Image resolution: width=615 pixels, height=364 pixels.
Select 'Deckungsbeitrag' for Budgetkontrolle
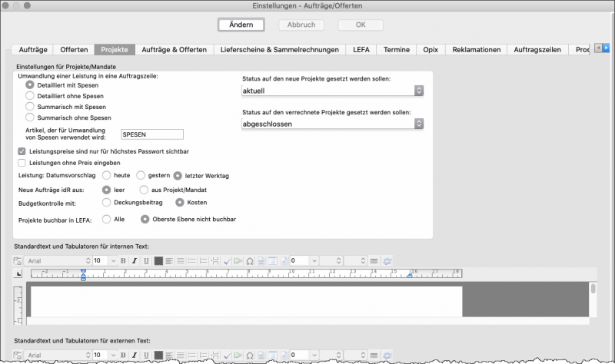tap(107, 202)
